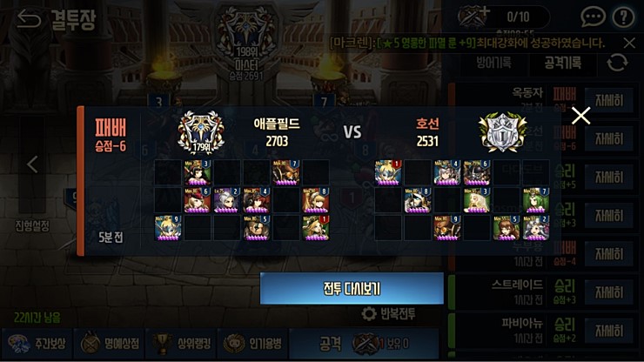Image resolution: width=644 pixels, height=362 pixels.
Task: Tap the 애플필드 rank 179 emblem
Action: click(x=201, y=132)
